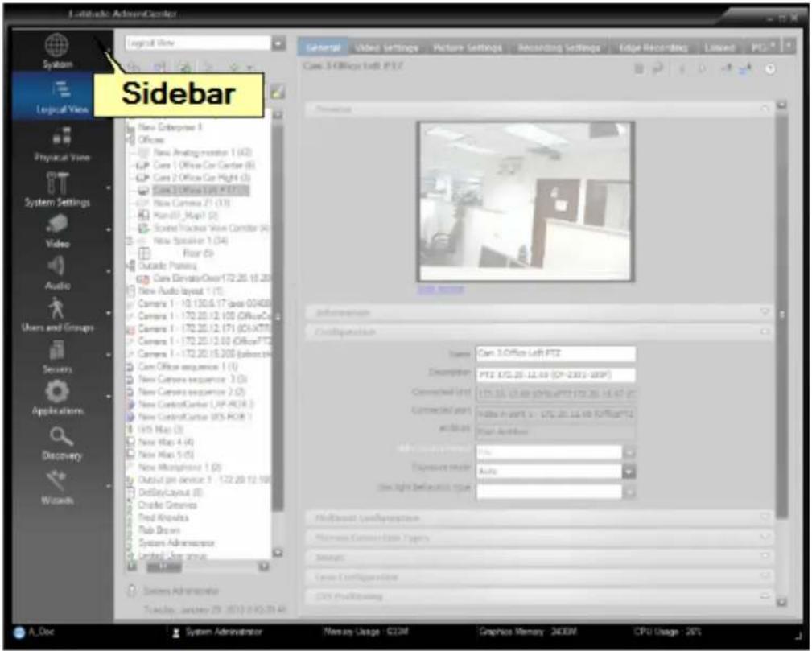The image size is (812, 651).
Task: Open the Video sidebar section
Action: pos(57,232)
